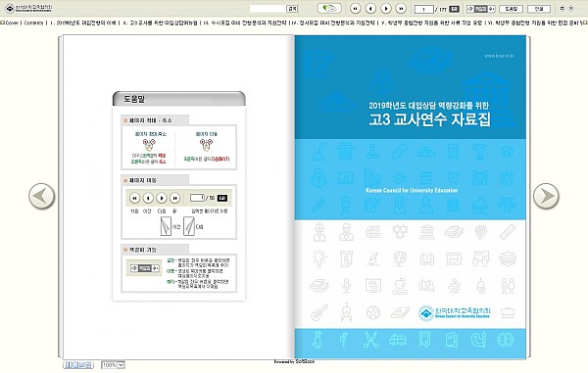Go to previous page in top toolbar
588x373 pixels.
[x=370, y=8]
